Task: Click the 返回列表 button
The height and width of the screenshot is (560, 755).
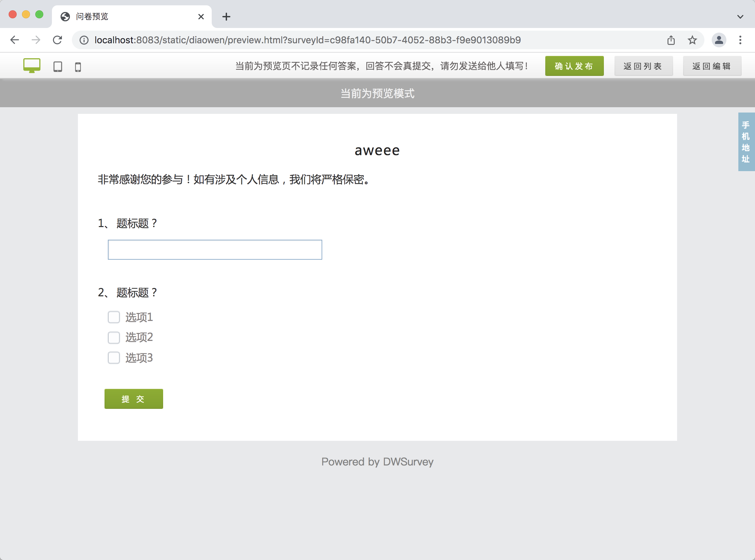Action: [643, 66]
